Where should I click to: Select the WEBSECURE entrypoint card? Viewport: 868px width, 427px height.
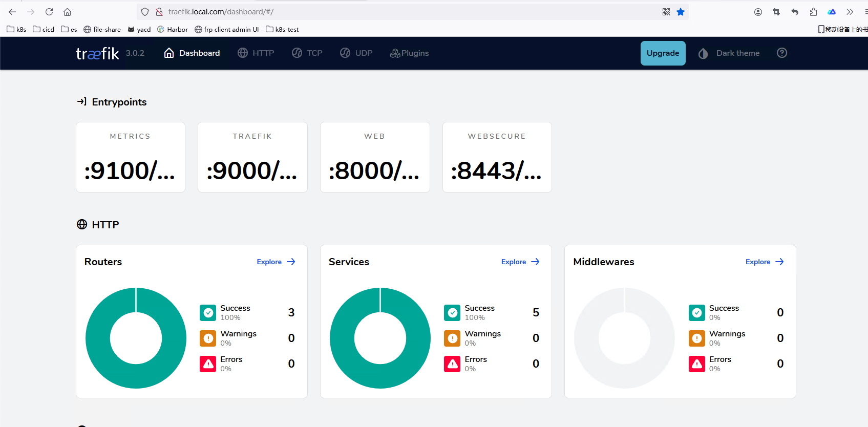tap(497, 157)
